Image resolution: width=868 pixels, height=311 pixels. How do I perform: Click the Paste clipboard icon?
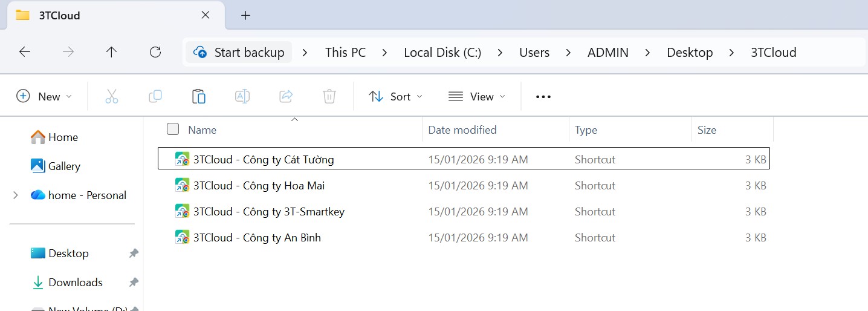tap(198, 96)
